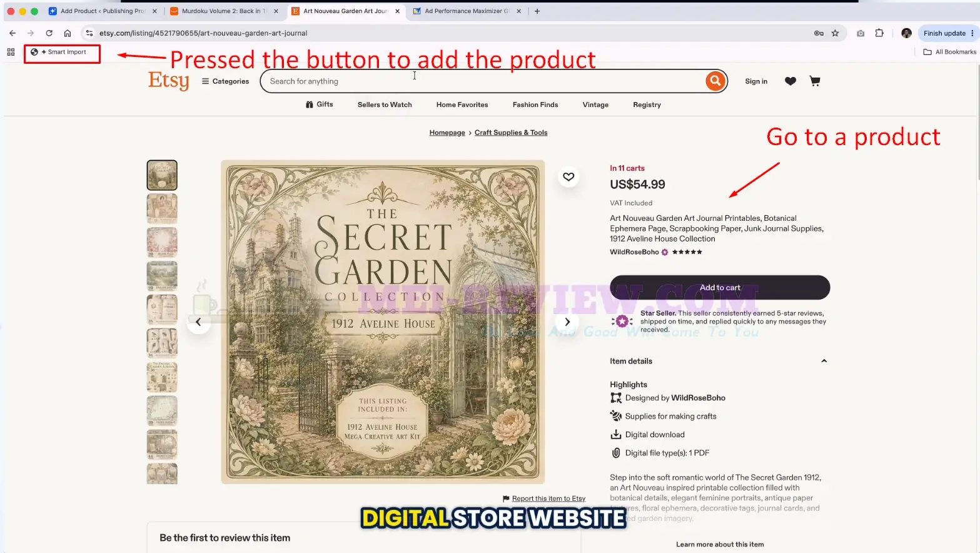Open the shopping cart icon

click(x=815, y=81)
